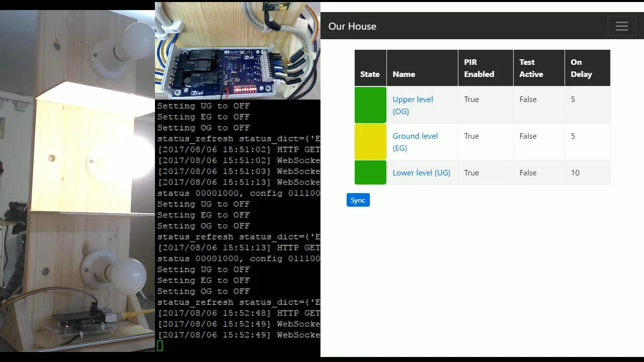Click the wooden house model camera view
This screenshot has height=362, width=644.
click(x=77, y=181)
